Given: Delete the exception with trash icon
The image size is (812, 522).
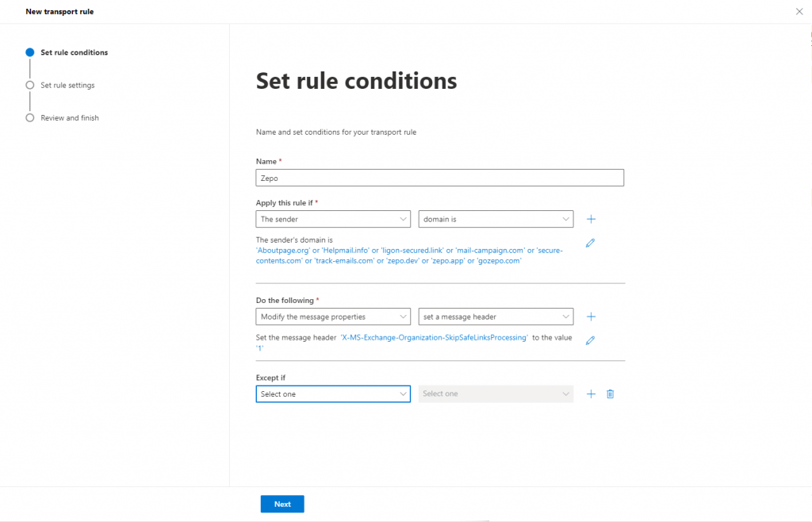Looking at the screenshot, I should [611, 393].
